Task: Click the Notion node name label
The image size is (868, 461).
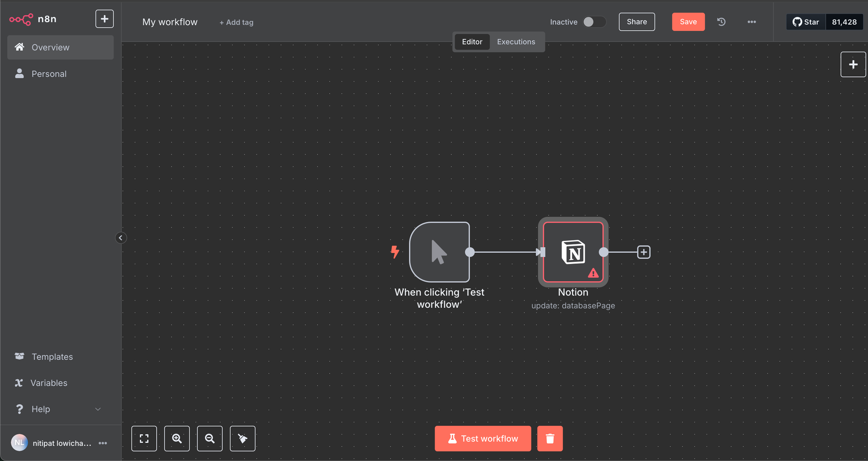Action: coord(573,292)
